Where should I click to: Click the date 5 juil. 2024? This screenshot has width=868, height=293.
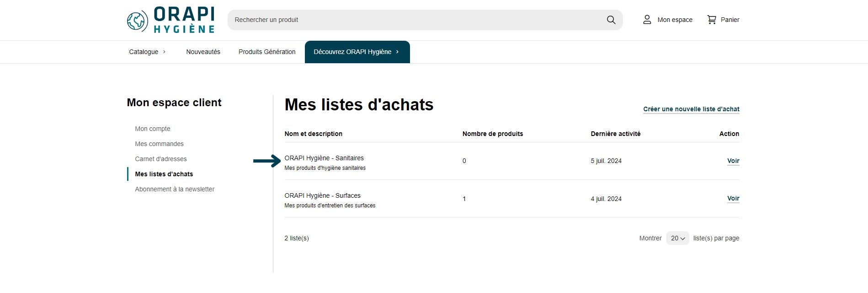(606, 161)
